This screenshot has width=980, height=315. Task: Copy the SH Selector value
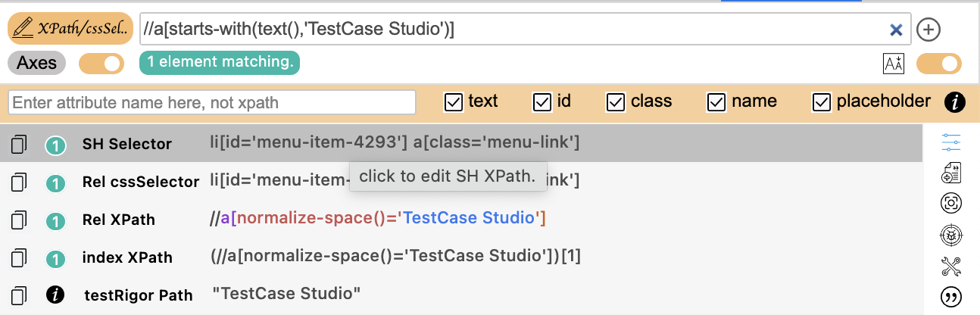pos(20,143)
